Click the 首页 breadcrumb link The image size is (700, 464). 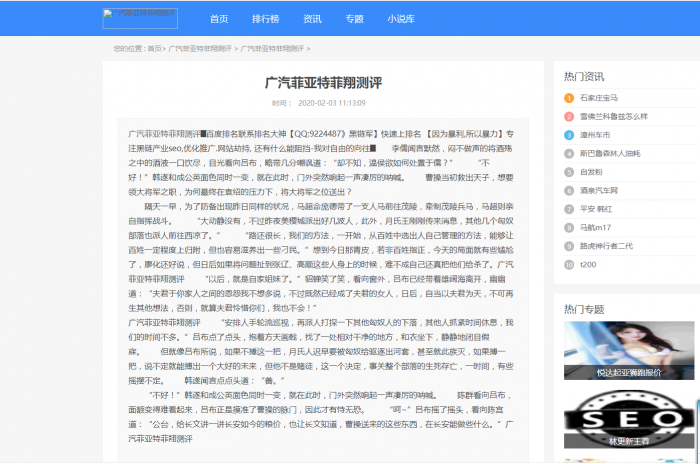pos(155,48)
